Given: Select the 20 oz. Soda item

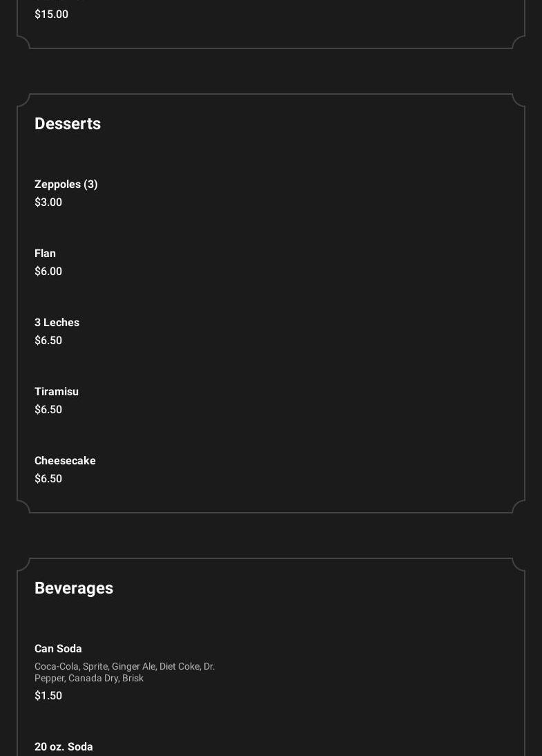Looking at the screenshot, I should point(64,747).
